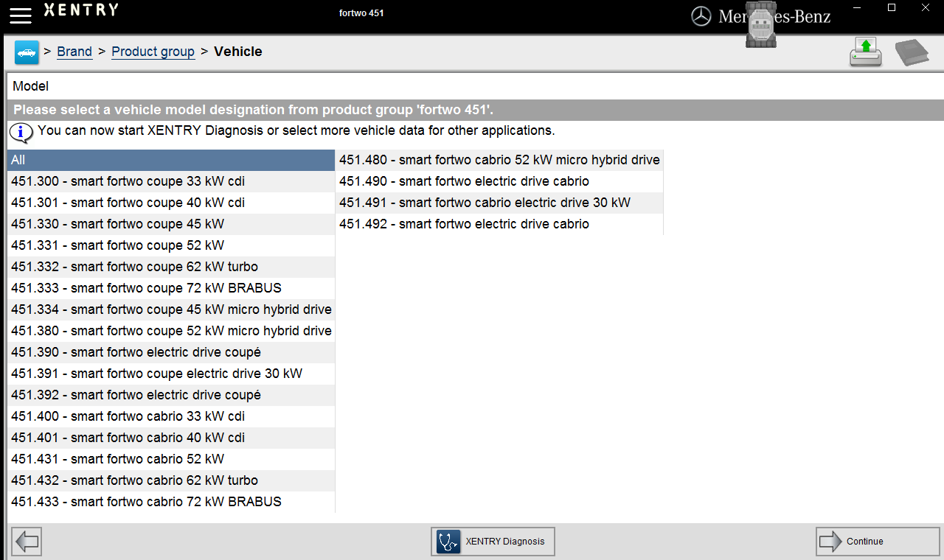Click the Vehicle breadcrumb entry
Screen dimensions: 944x560
(x=238, y=52)
